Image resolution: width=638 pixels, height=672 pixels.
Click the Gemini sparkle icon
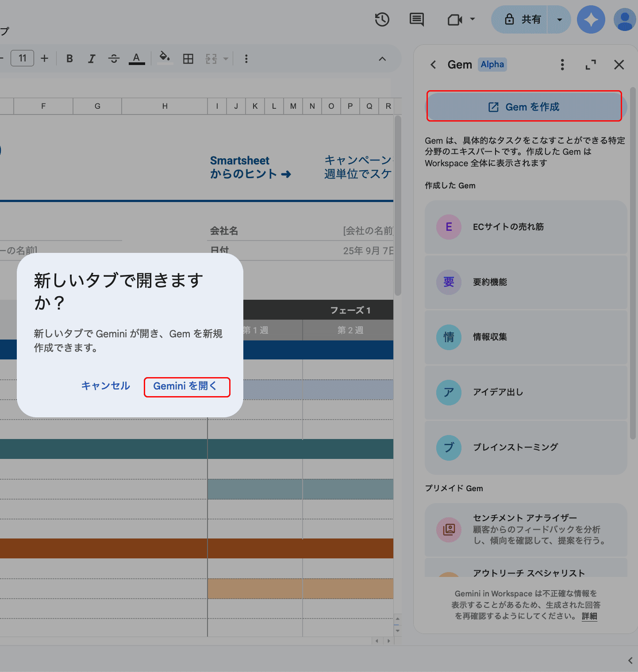click(x=591, y=19)
